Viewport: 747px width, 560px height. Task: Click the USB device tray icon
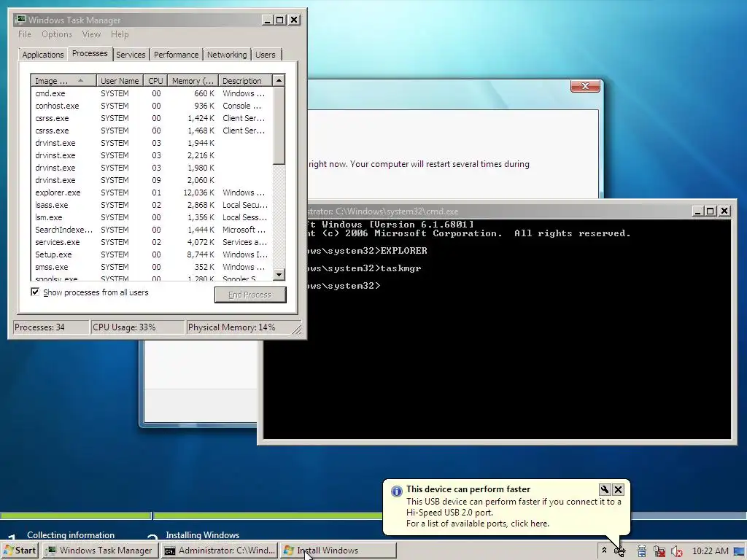click(620, 551)
